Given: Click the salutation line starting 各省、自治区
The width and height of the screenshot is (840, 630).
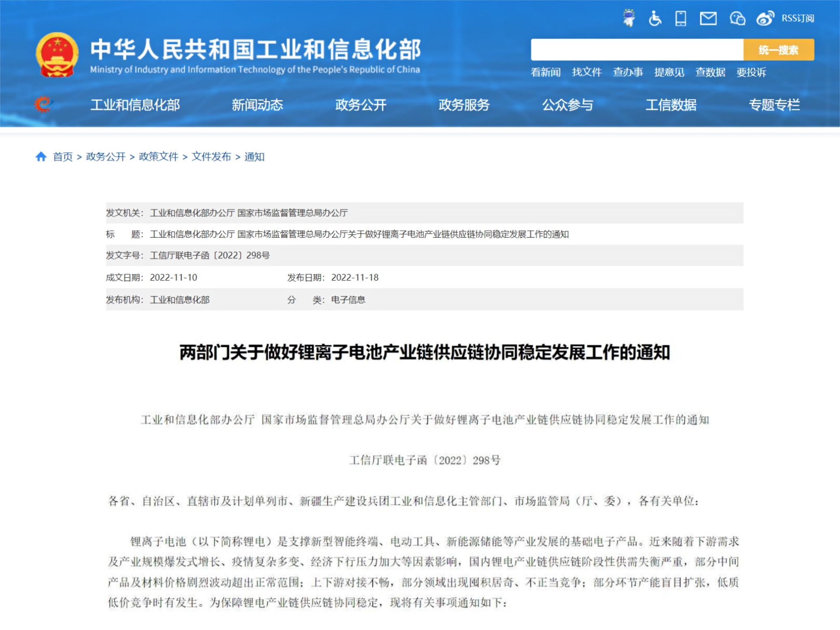Looking at the screenshot, I should point(404,501).
